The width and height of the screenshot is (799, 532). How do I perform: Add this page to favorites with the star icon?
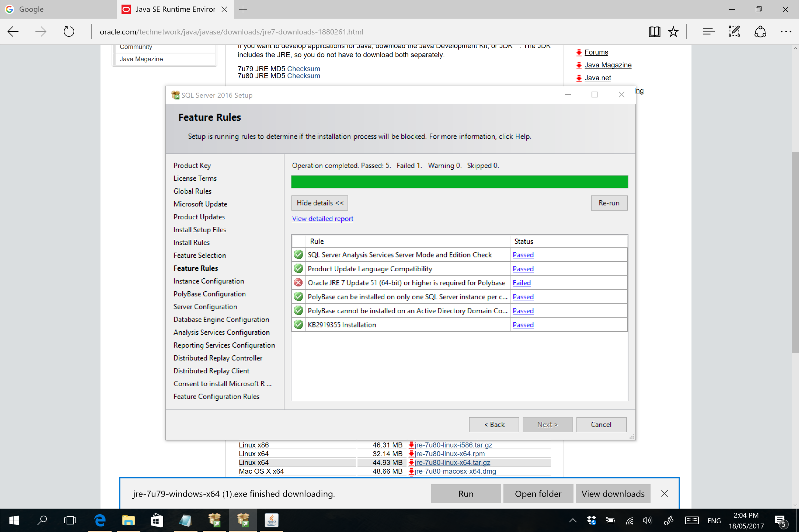coord(673,31)
